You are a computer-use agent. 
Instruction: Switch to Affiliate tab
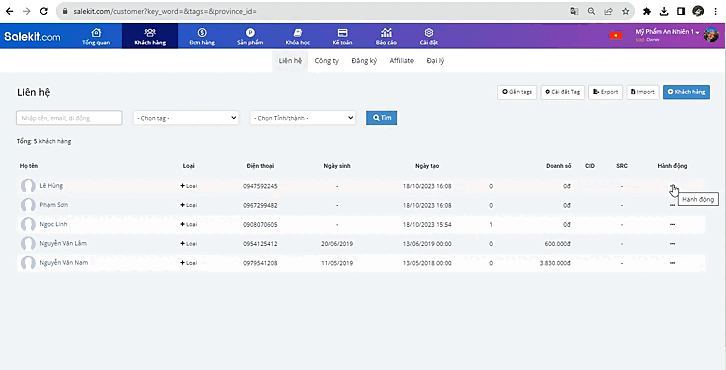coord(401,61)
